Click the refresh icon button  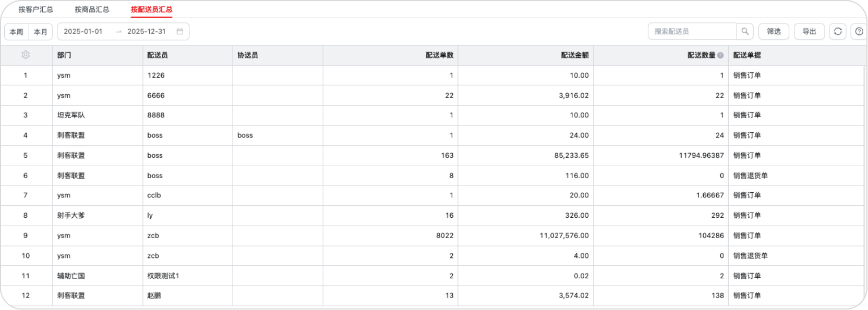pyautogui.click(x=838, y=31)
